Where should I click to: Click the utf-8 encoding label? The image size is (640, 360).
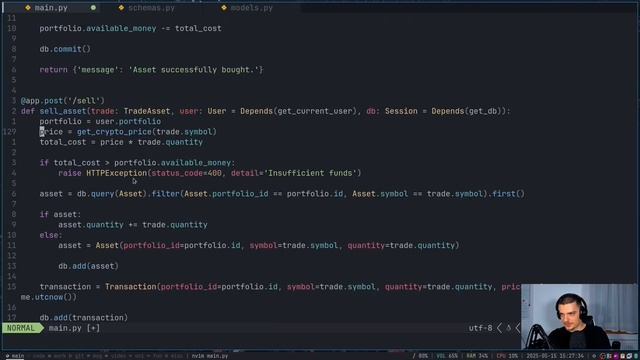pyautogui.click(x=480, y=328)
